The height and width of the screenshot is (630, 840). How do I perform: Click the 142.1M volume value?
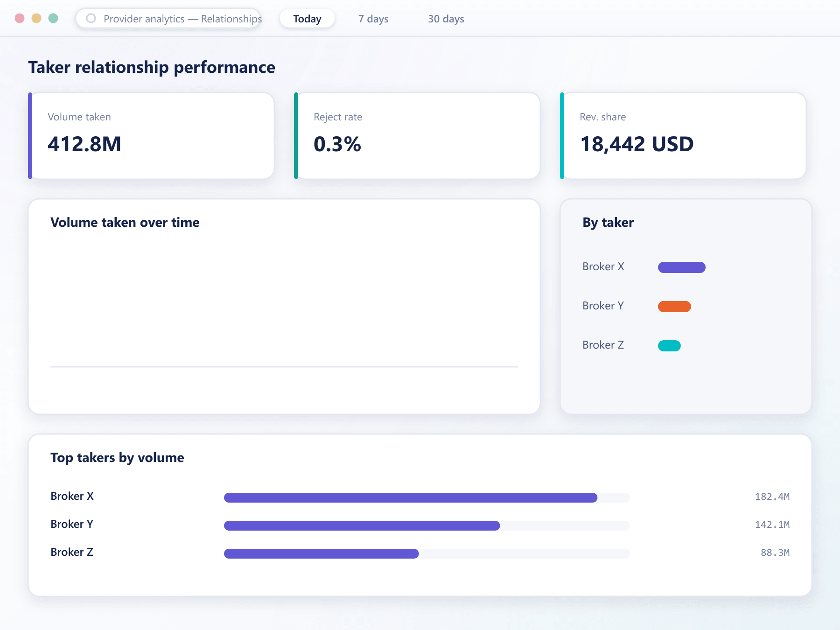[x=772, y=525]
